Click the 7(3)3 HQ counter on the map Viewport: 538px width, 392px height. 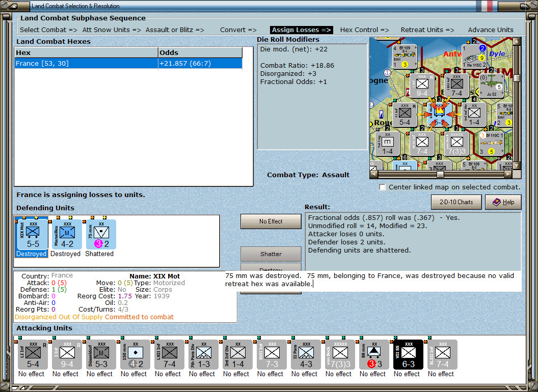[456, 143]
